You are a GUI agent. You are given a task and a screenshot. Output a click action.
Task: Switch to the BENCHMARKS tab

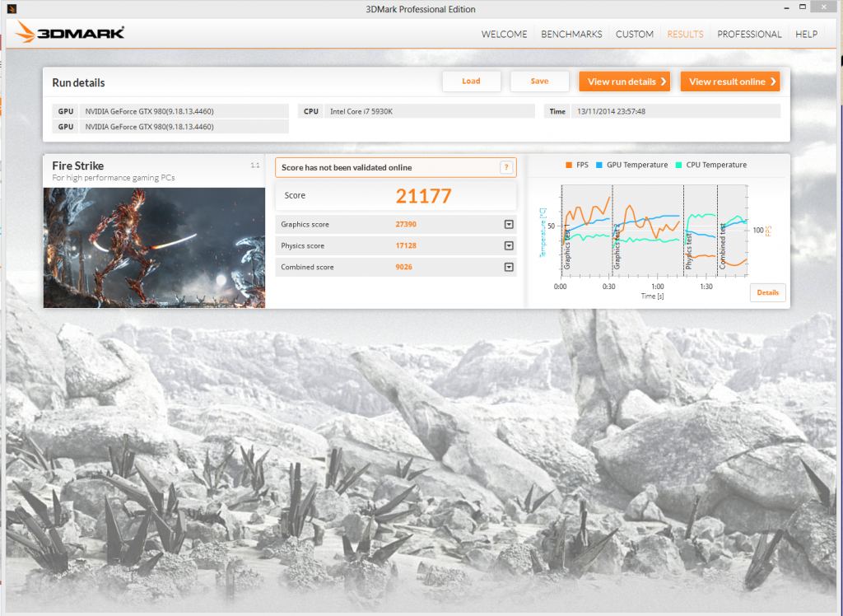tap(571, 34)
